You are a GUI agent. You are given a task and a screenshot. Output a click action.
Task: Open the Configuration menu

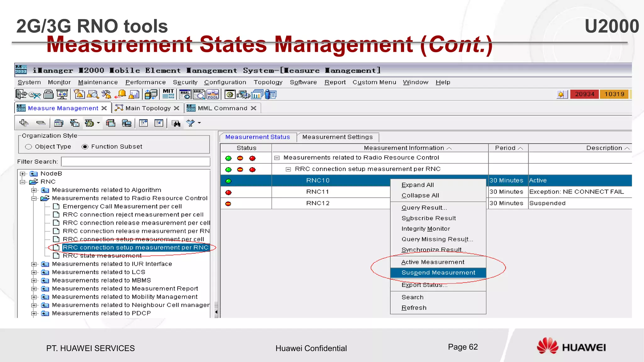pos(225,82)
